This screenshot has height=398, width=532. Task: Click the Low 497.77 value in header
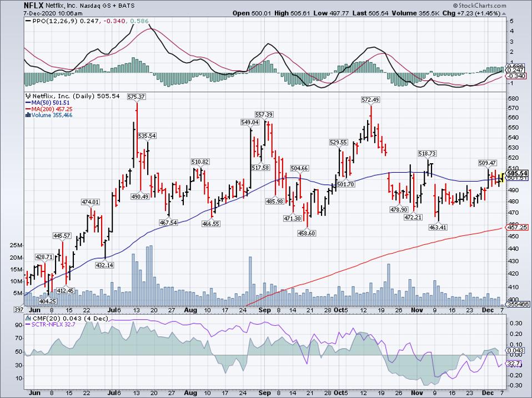(x=331, y=13)
